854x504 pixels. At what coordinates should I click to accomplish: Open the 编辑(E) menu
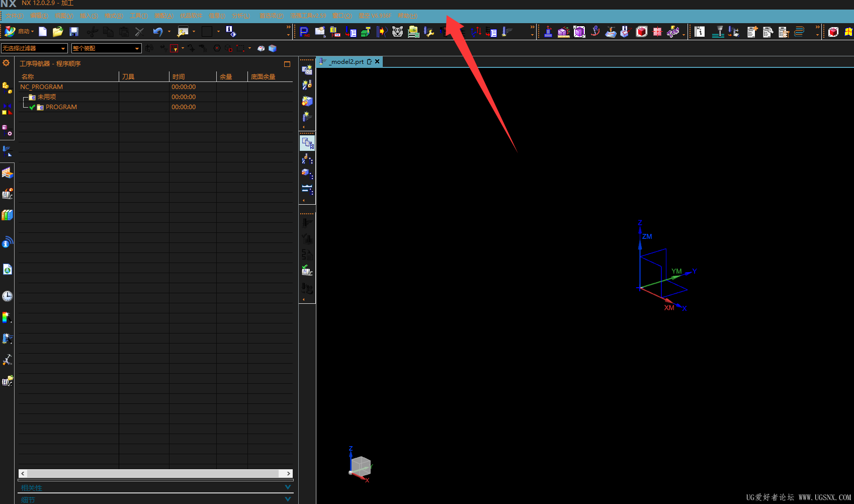[39, 16]
